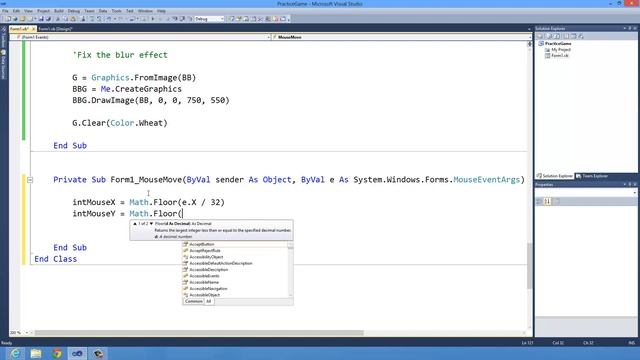Open the Build menu
This screenshot has height=360, width=640.
(59, 11)
